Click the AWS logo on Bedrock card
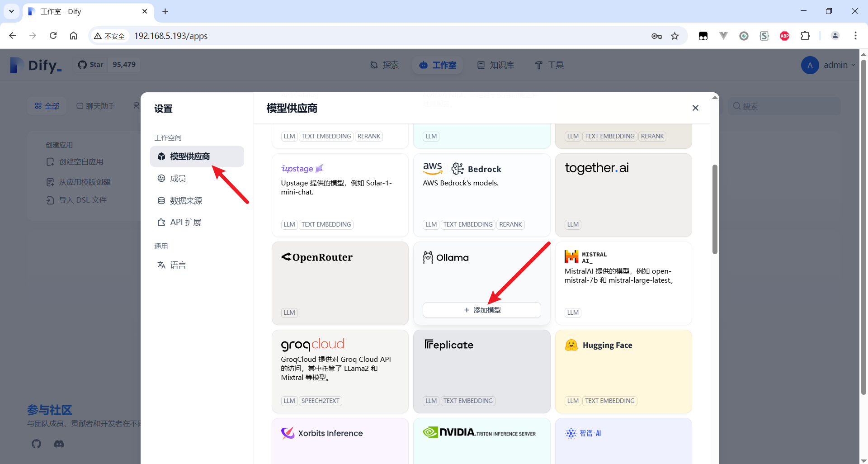The height and width of the screenshot is (464, 868). tap(433, 168)
